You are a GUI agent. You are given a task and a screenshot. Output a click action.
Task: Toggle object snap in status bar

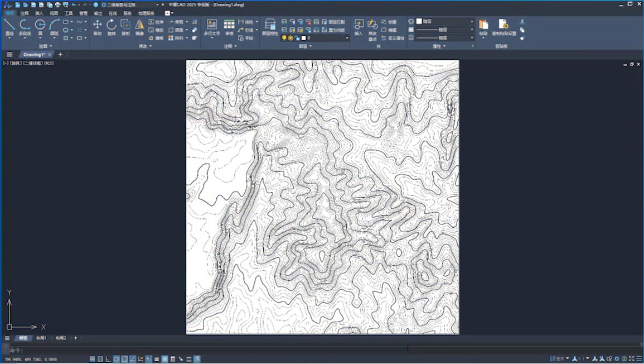point(124,359)
